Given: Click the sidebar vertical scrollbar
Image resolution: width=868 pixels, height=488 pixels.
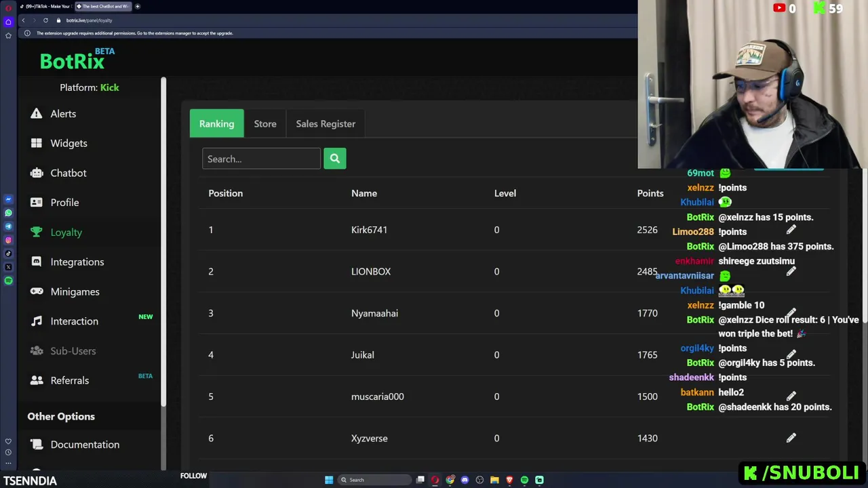Looking at the screenshot, I should [163, 241].
